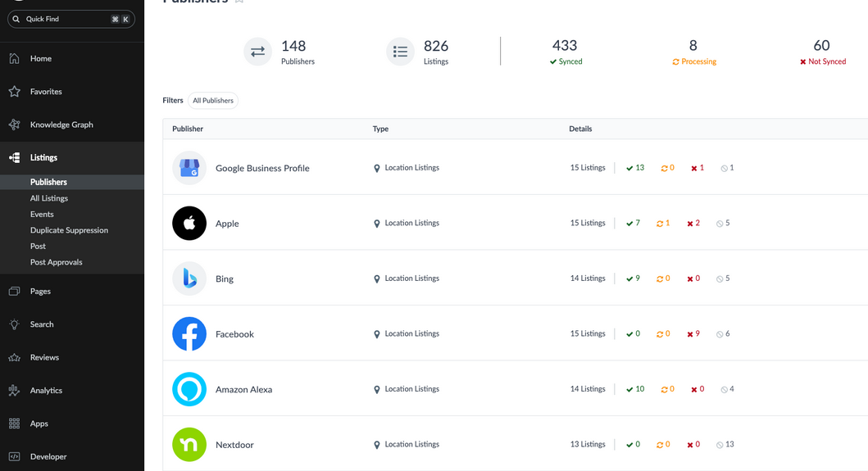Open the Apps grid icon
This screenshot has height=471, width=868.
click(x=15, y=423)
